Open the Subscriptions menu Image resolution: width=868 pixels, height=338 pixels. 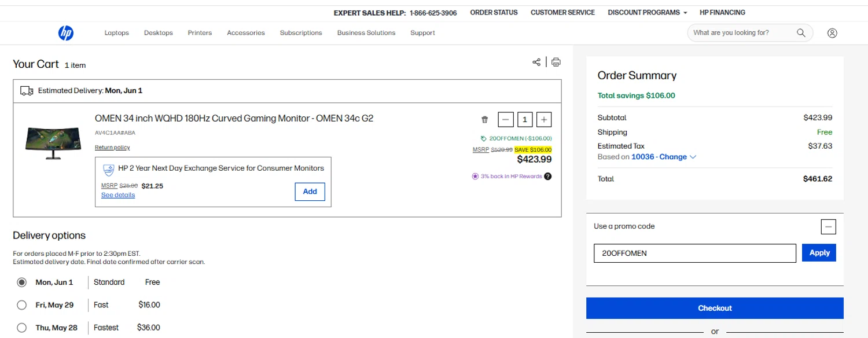(301, 33)
